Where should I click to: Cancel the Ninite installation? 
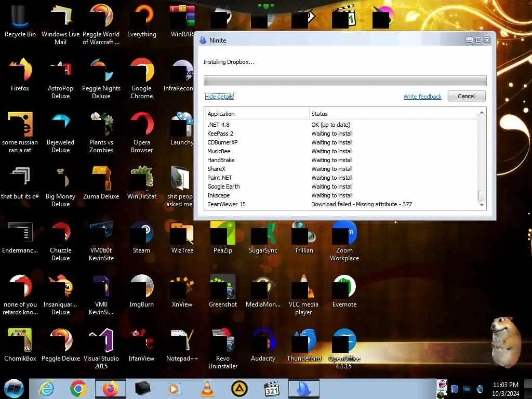click(467, 96)
